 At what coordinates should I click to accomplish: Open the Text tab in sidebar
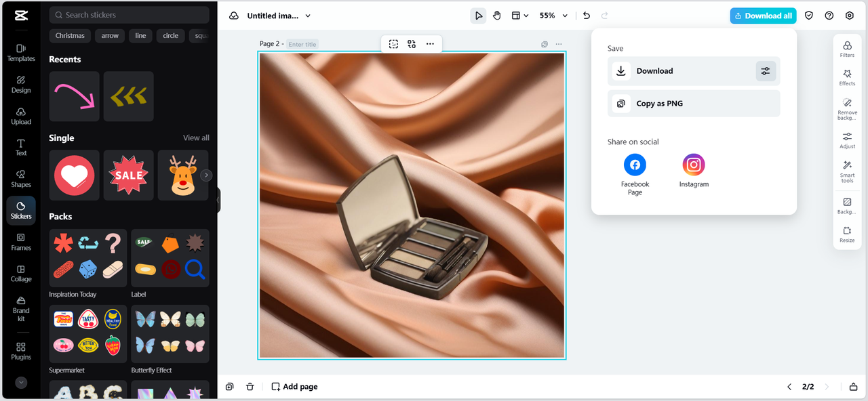coord(21,147)
